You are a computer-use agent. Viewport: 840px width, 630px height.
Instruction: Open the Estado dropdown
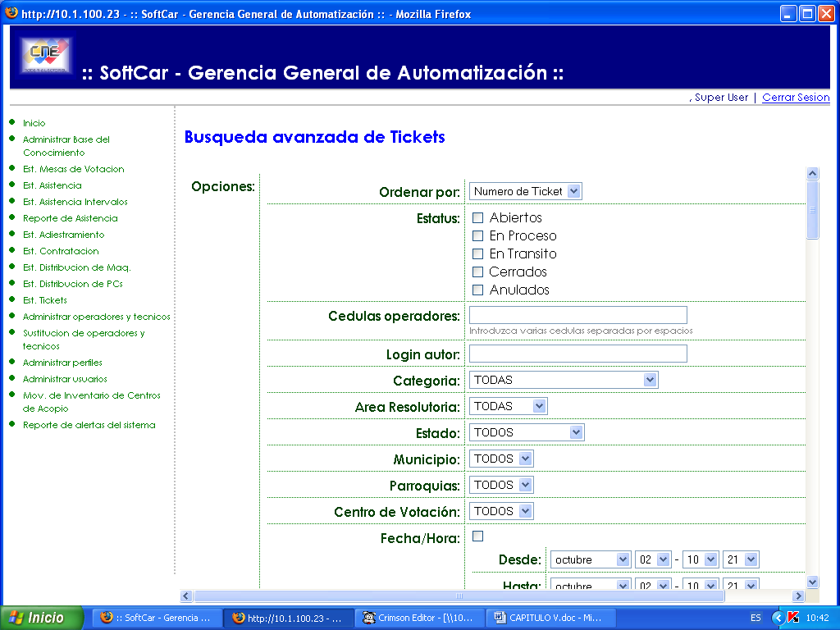(x=527, y=432)
